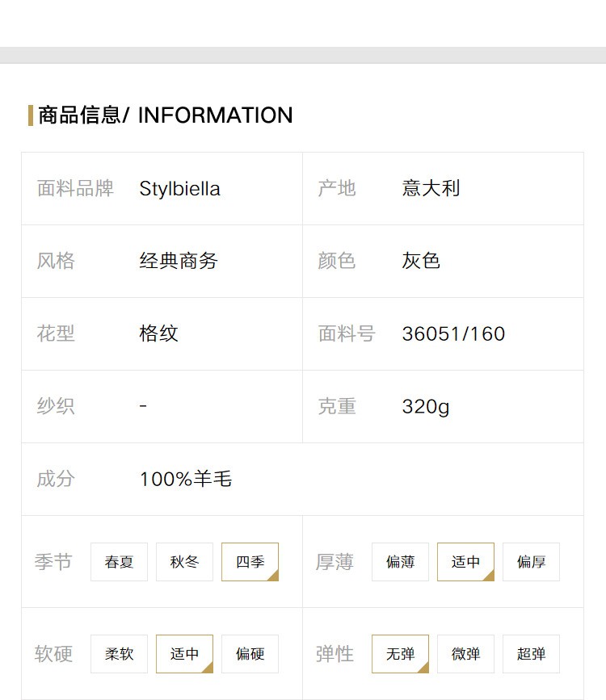
Task: Click the 商品信息 INFORMATION heading
Action: pos(166,115)
